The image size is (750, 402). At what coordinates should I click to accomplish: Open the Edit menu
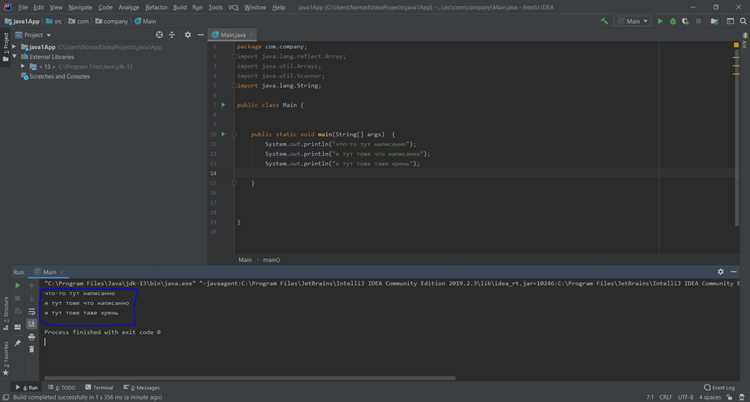39,8
